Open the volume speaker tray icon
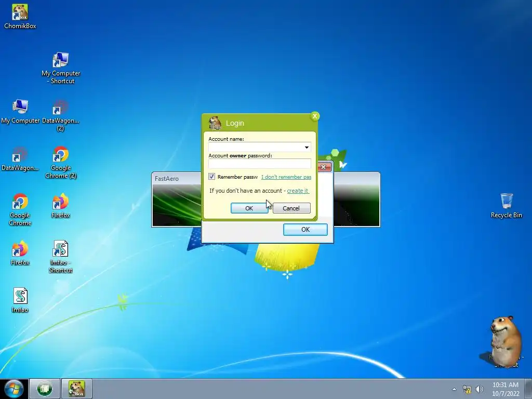 479,389
